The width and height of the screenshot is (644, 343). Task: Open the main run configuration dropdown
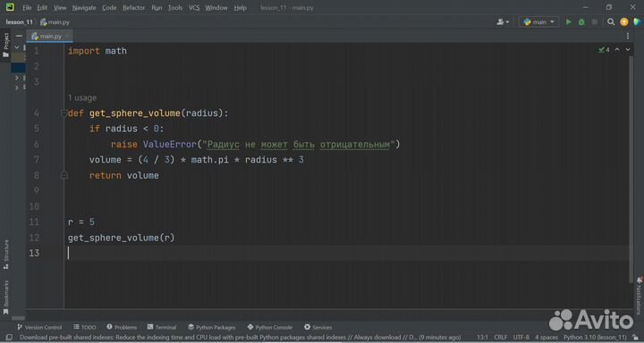click(538, 21)
